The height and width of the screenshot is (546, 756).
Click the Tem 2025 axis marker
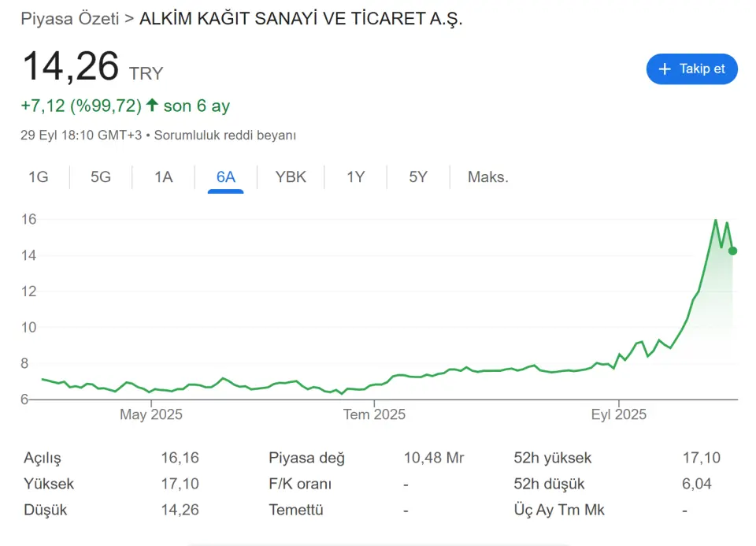pyautogui.click(x=374, y=414)
